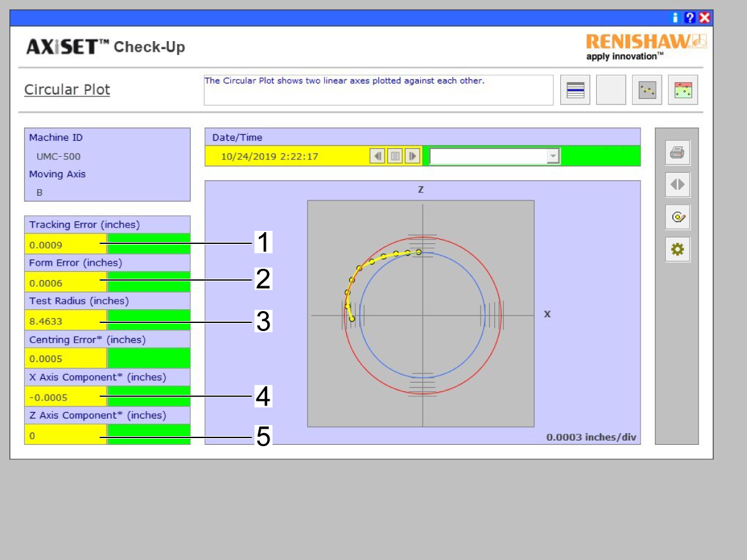747x560 pixels.
Task: Open the red-green tolerance chart view
Action: point(683,90)
